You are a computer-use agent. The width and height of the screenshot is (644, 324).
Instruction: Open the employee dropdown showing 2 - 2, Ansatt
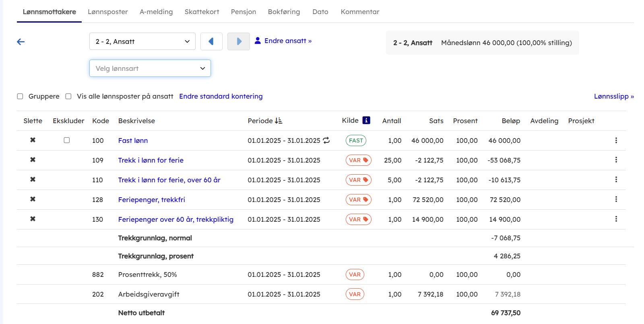click(x=142, y=41)
